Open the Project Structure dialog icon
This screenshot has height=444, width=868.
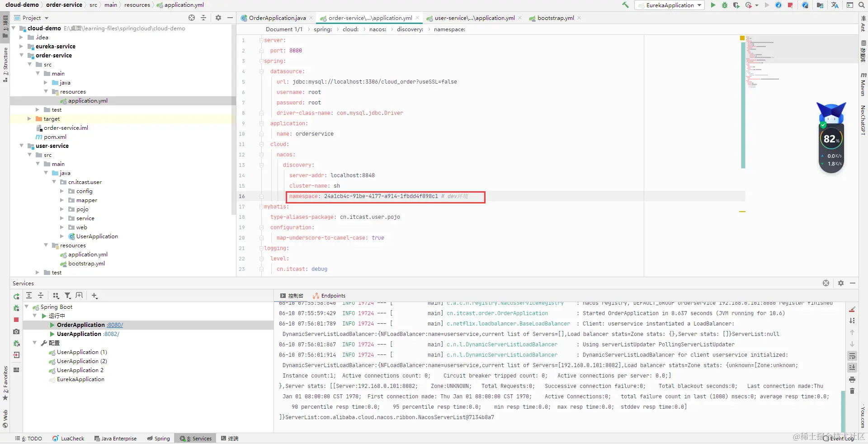point(820,5)
